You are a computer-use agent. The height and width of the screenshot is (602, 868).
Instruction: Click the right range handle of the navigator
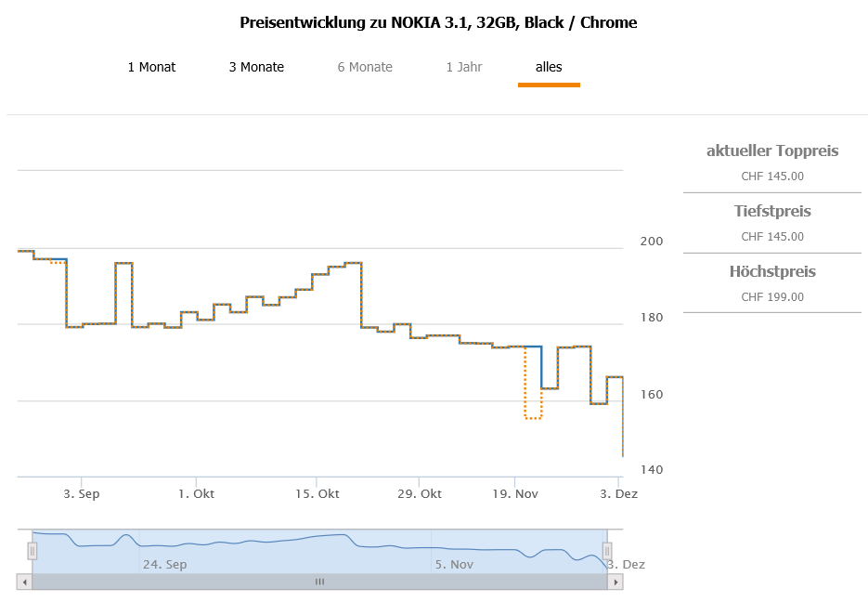pyautogui.click(x=607, y=551)
